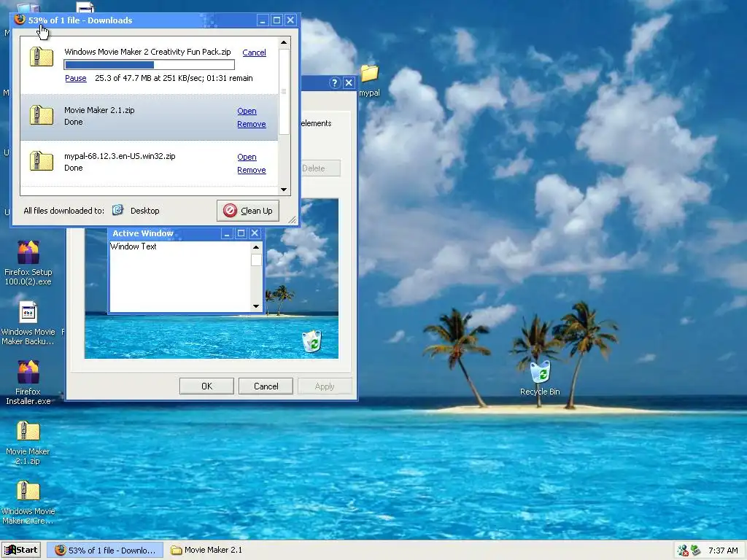Click the Downloads window resize grip
Viewport: 747px width, 560px height.
(x=293, y=219)
